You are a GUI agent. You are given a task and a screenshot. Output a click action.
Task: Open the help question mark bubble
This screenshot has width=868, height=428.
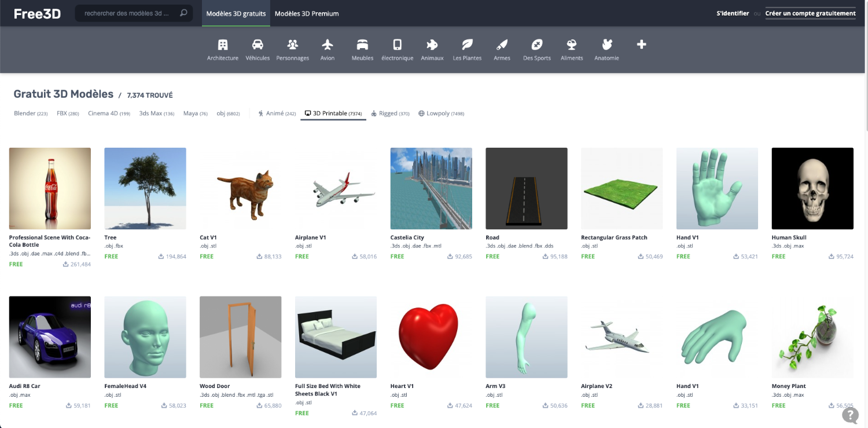click(x=850, y=415)
